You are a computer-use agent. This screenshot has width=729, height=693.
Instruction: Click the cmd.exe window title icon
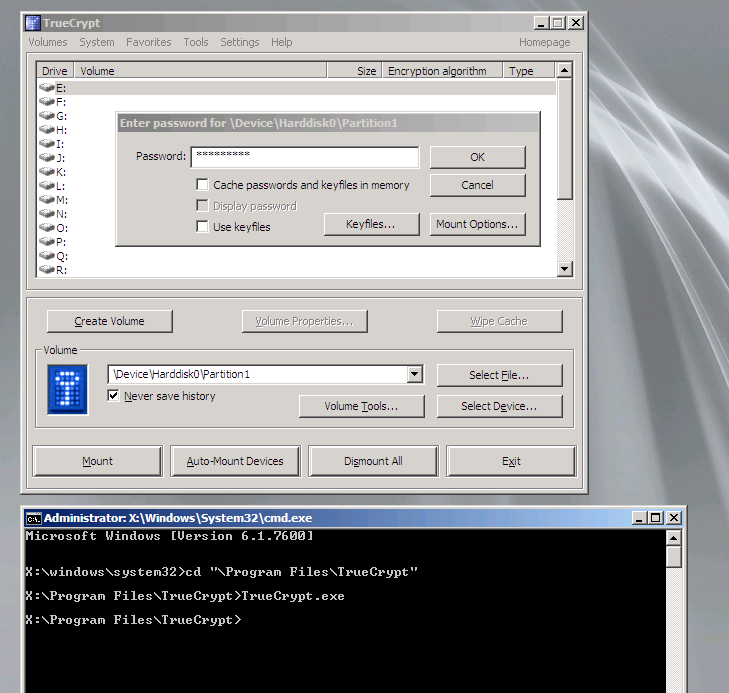click(33, 518)
